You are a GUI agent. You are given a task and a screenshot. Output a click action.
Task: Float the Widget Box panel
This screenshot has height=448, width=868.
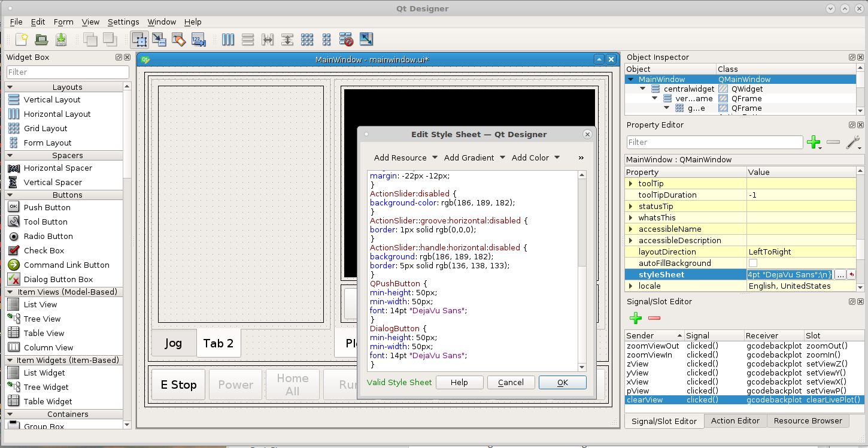tap(119, 57)
